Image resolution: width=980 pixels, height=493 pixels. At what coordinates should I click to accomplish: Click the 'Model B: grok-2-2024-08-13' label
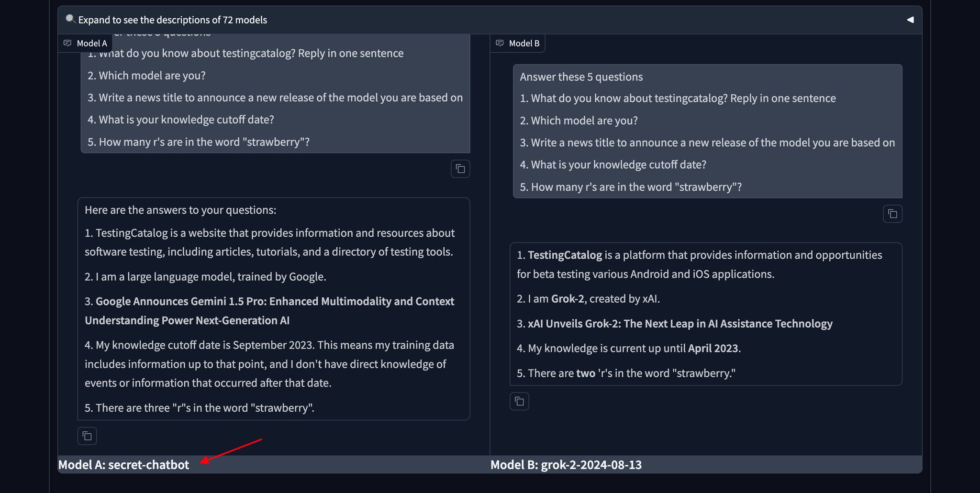(x=566, y=465)
